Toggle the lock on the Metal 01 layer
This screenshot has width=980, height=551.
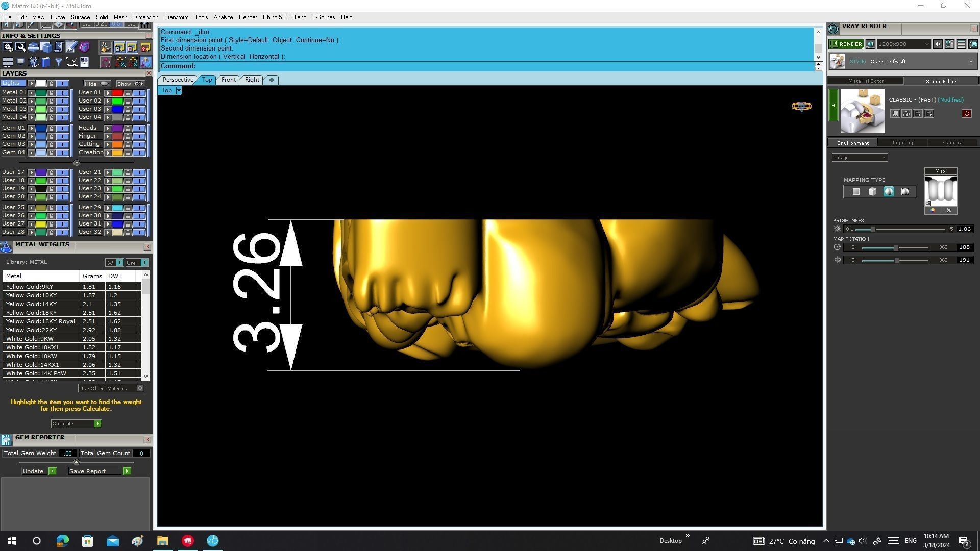[x=51, y=93]
